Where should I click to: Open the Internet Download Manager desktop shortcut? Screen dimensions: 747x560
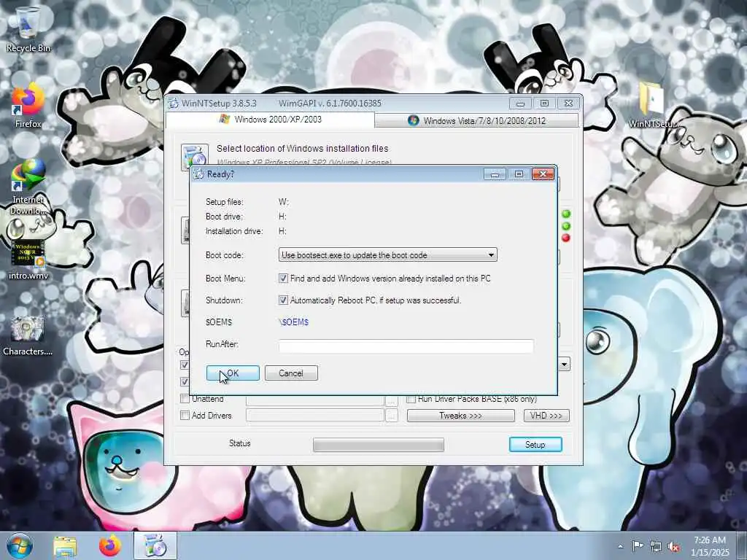28,187
